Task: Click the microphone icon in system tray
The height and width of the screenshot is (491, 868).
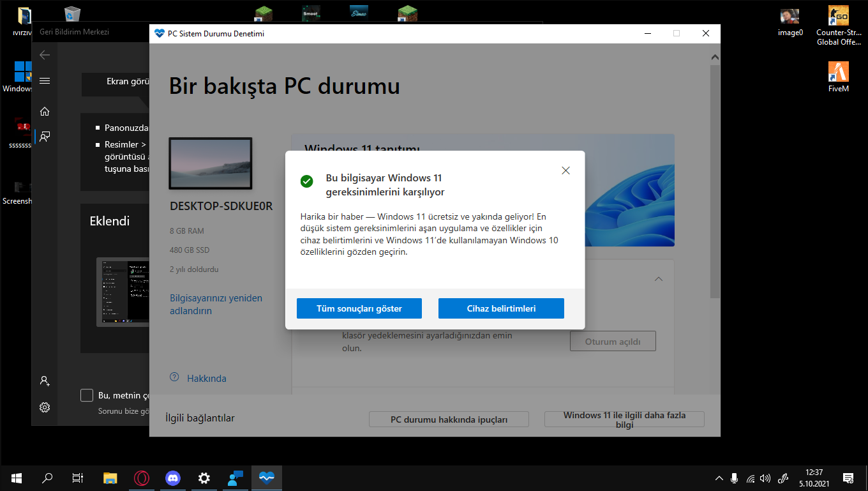Action: click(x=735, y=478)
